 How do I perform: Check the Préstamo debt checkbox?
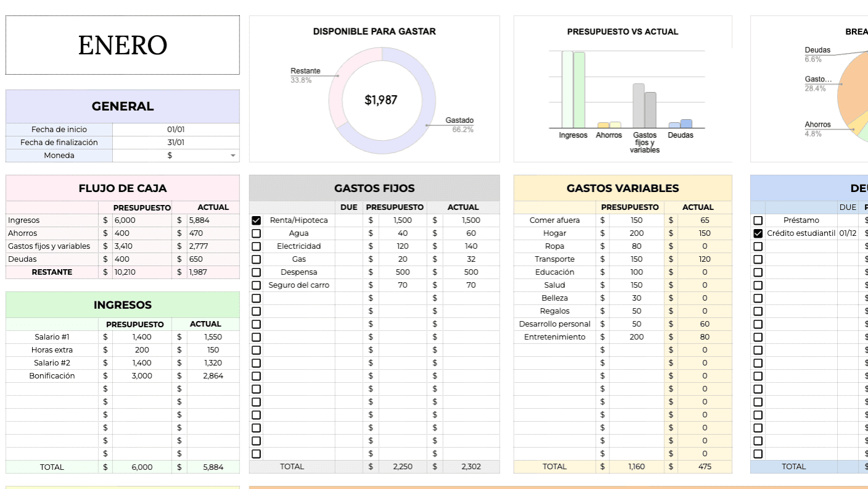(758, 220)
